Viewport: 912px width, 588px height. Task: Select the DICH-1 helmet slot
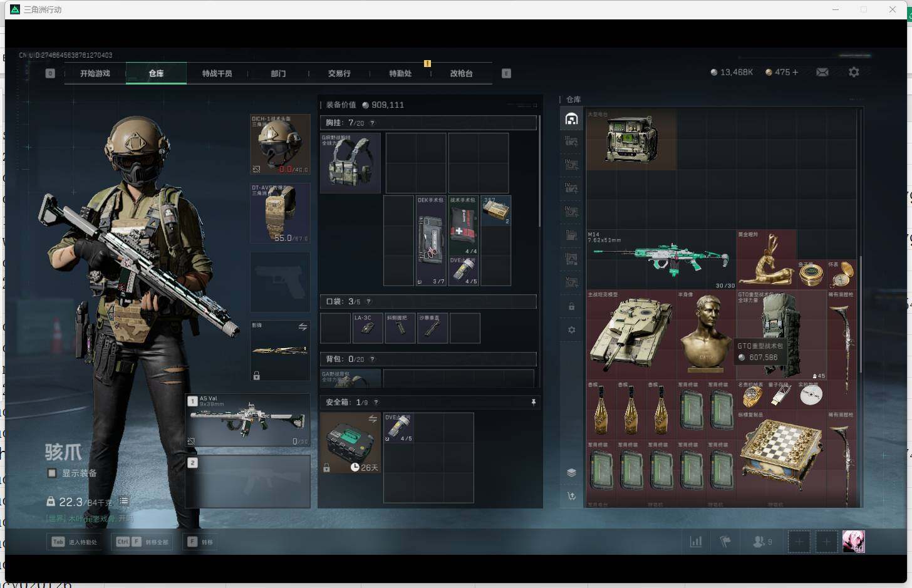pyautogui.click(x=280, y=144)
